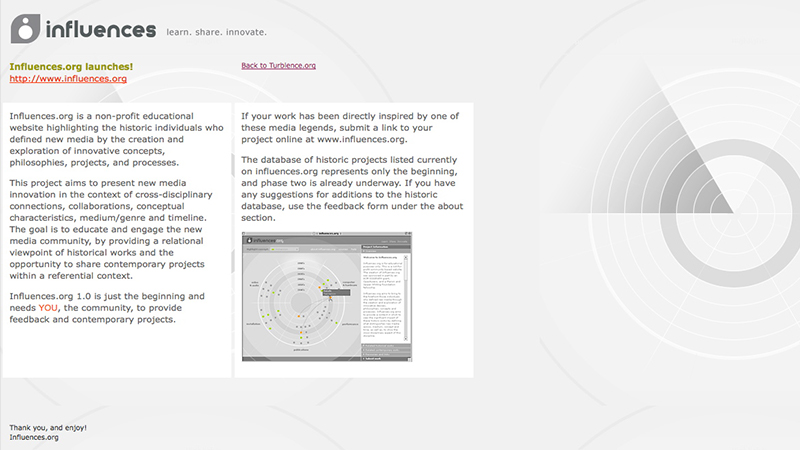Click the paragraph starting "Influences.org 1.0 is just"
This screenshot has height=450, width=800.
click(107, 308)
